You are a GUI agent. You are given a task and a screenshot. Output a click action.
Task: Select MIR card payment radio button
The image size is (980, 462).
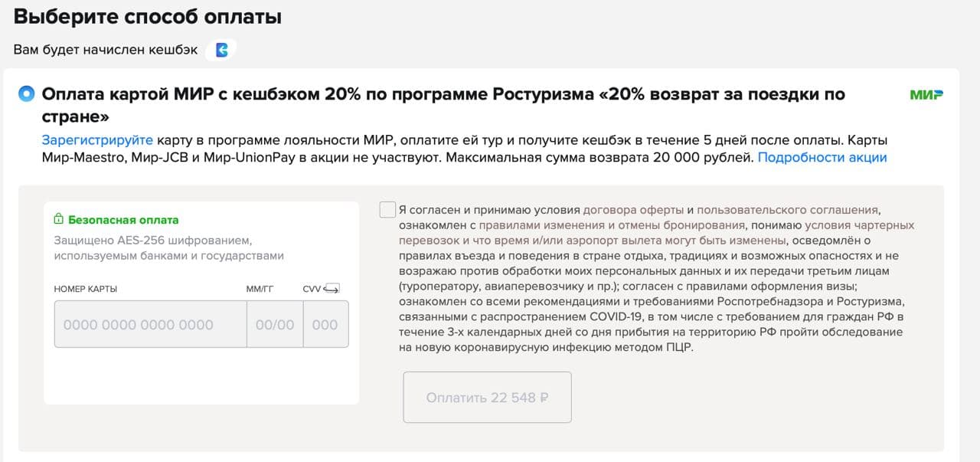coord(26,94)
